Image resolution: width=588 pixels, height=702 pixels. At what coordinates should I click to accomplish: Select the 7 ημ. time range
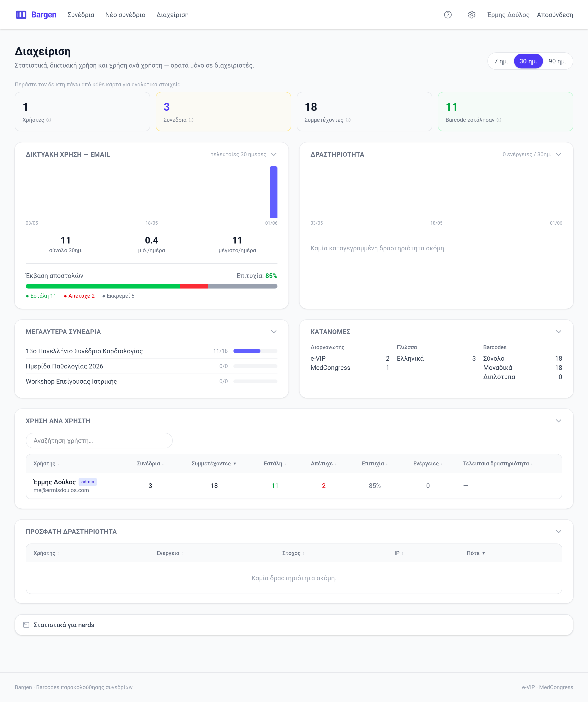click(x=501, y=61)
